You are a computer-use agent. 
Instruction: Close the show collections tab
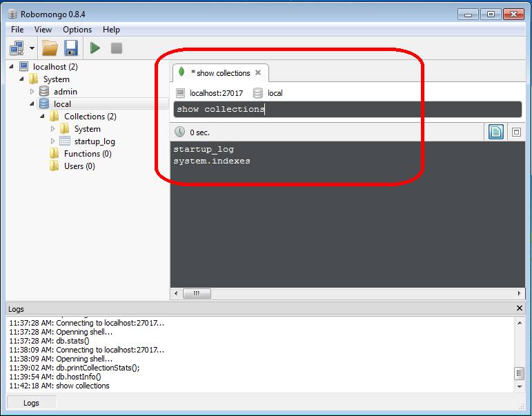click(258, 72)
